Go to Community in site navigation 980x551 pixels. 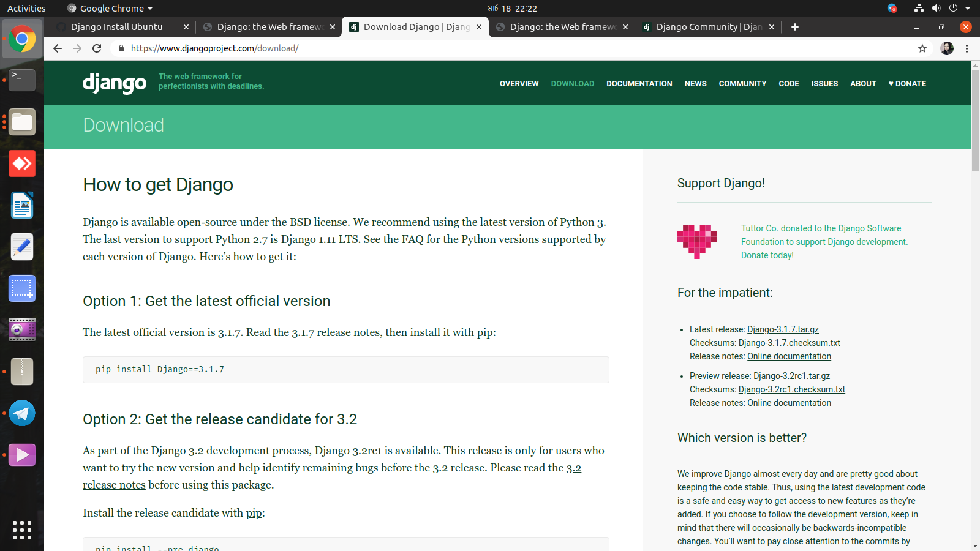[743, 84]
